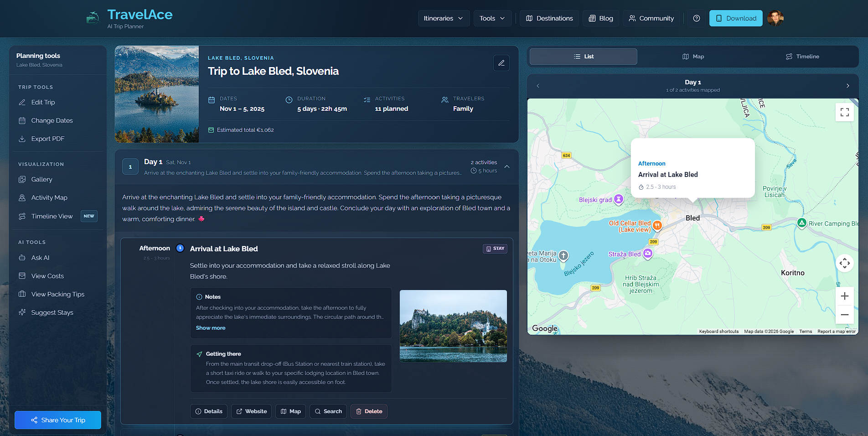Open the Tools dropdown menu
Image resolution: width=868 pixels, height=436 pixels.
pyautogui.click(x=492, y=18)
